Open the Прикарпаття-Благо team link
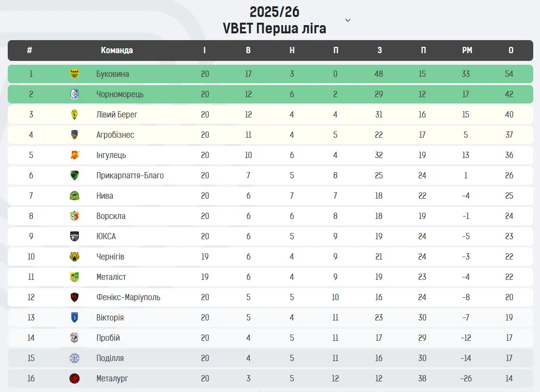This screenshot has width=540, height=392. click(x=130, y=175)
